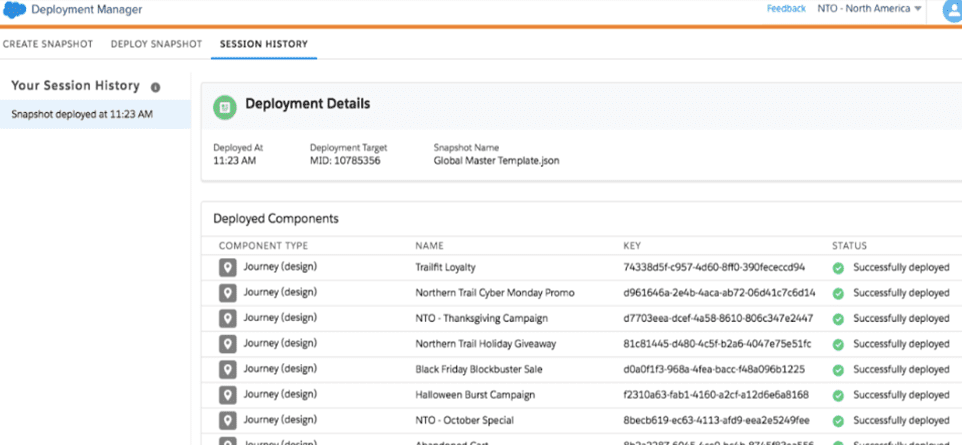Image resolution: width=962 pixels, height=445 pixels.
Task: Click status checkmark for Northern Trail Holiday Giveaway
Action: (x=838, y=344)
